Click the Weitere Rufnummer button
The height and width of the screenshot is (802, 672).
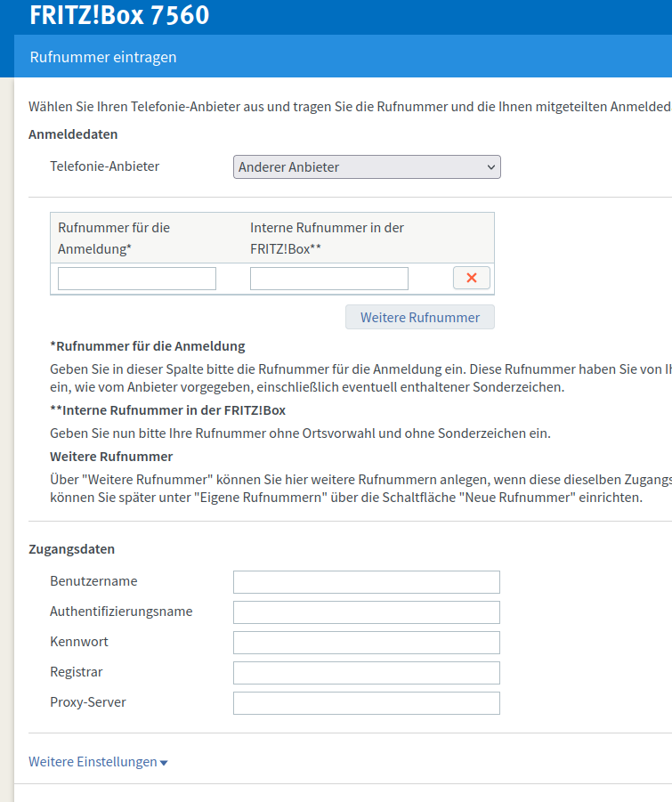click(x=420, y=317)
